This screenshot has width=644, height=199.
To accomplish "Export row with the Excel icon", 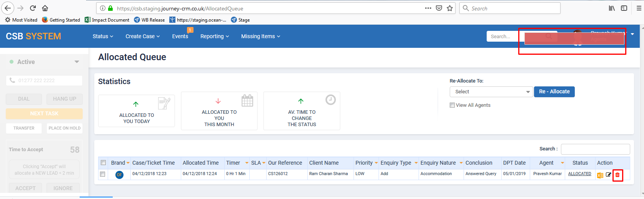I will (x=600, y=175).
